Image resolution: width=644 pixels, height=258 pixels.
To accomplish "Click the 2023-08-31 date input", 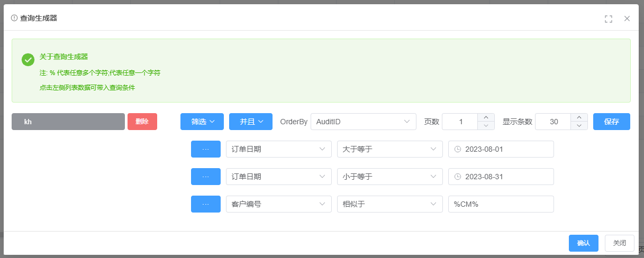I will click(x=501, y=177).
